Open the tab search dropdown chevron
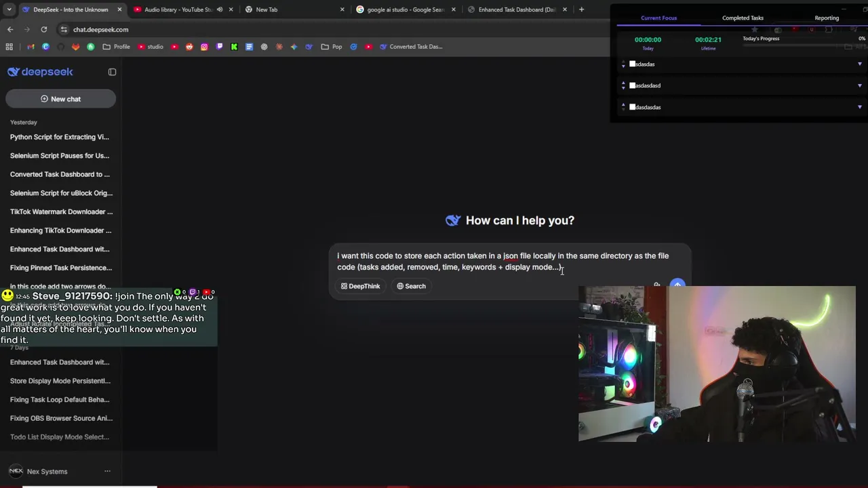This screenshot has height=488, width=868. click(x=9, y=9)
